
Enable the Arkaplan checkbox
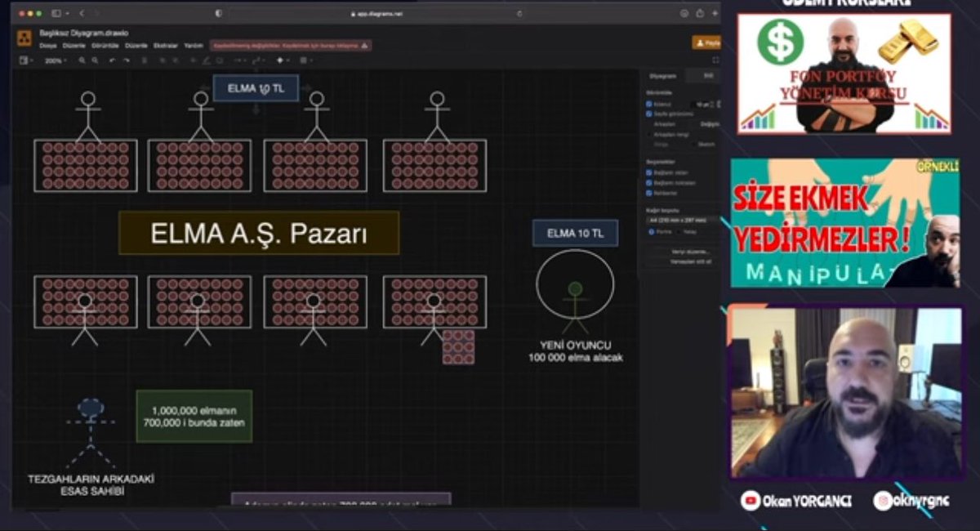coord(648,124)
